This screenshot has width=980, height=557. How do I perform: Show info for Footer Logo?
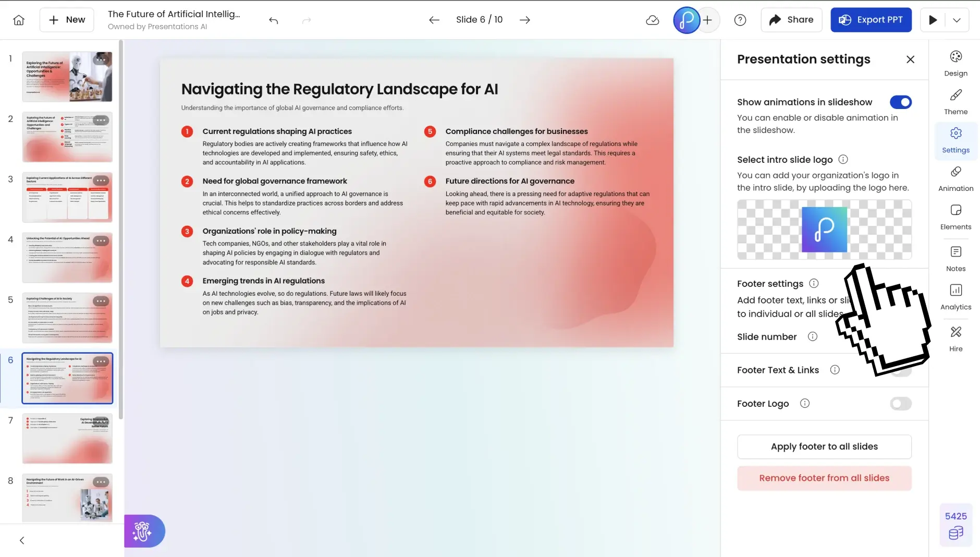[x=805, y=404]
